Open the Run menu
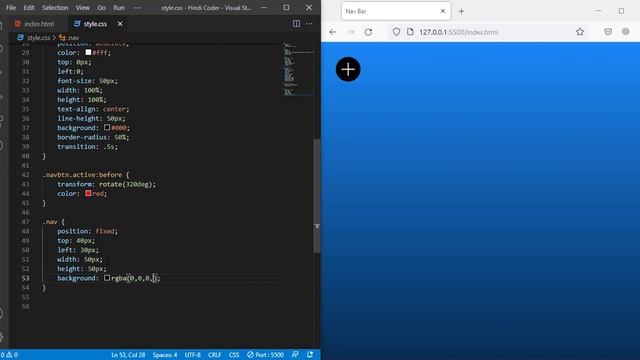Screen dimensions: 640x360 (x=119, y=7)
